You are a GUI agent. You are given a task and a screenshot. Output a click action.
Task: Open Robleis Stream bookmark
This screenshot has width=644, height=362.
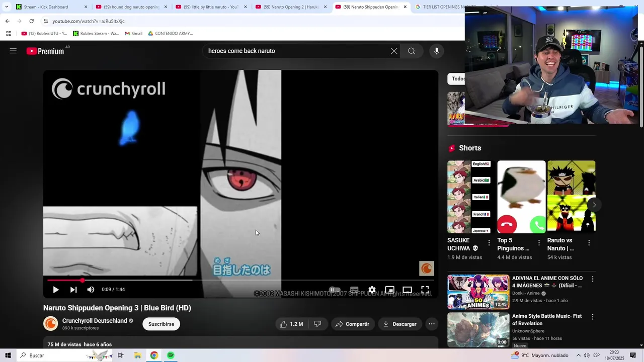click(96, 34)
